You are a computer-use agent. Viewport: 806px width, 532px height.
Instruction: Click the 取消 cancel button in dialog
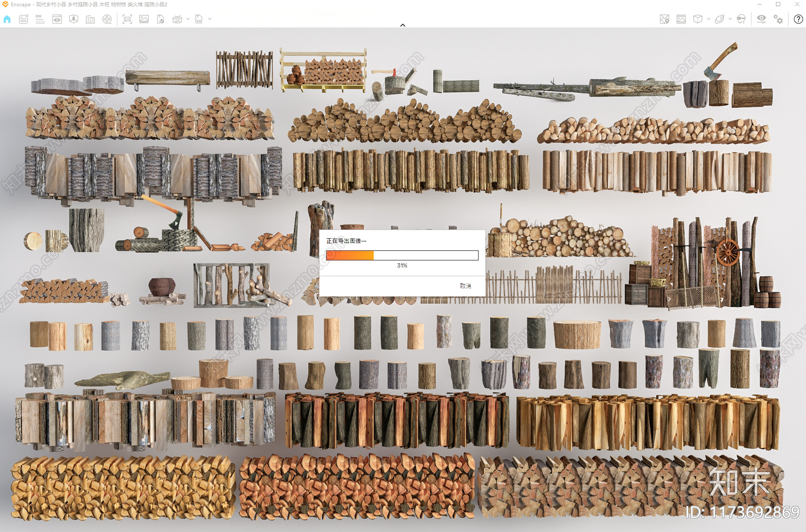point(465,286)
